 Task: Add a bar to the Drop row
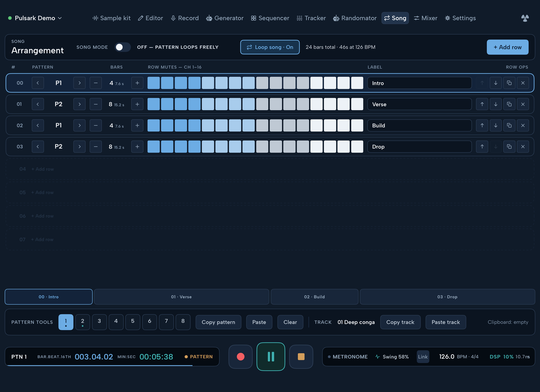[137, 147]
